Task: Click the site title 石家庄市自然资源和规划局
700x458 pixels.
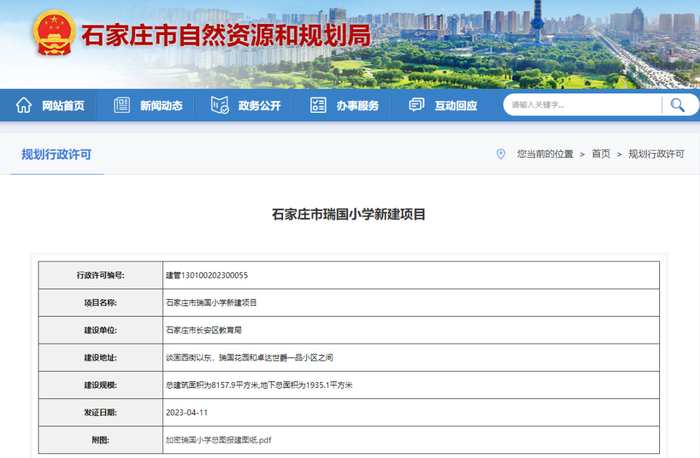Action: coord(224,35)
